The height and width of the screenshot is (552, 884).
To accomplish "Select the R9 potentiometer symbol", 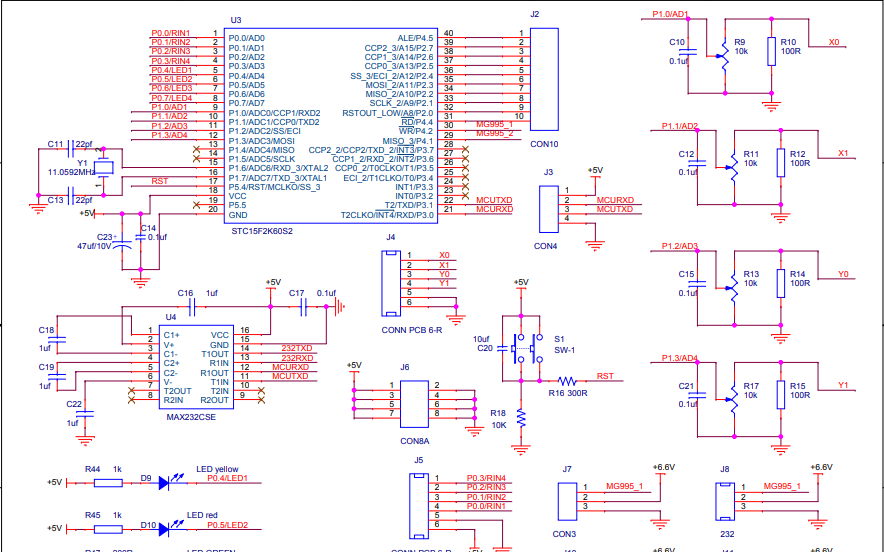I will [724, 56].
